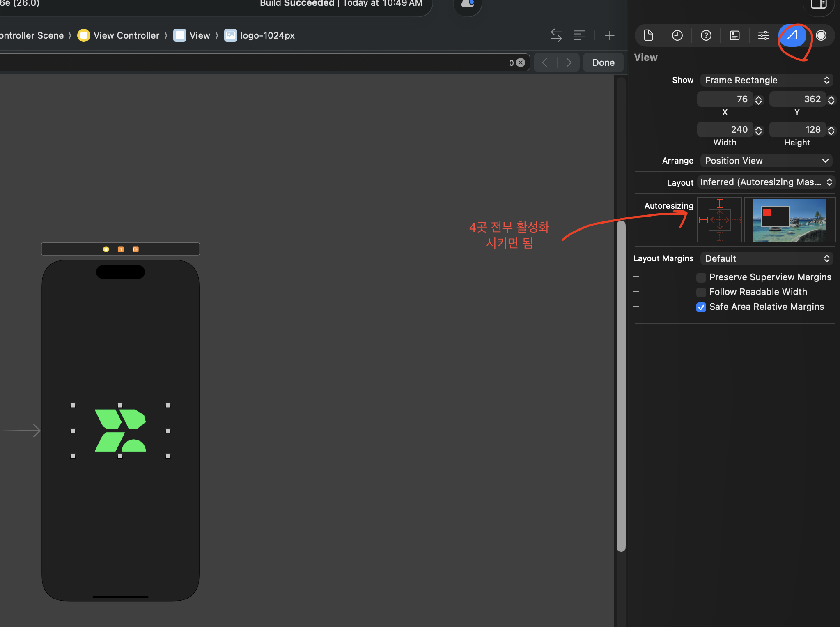Show the Quick Help inspector

(706, 35)
